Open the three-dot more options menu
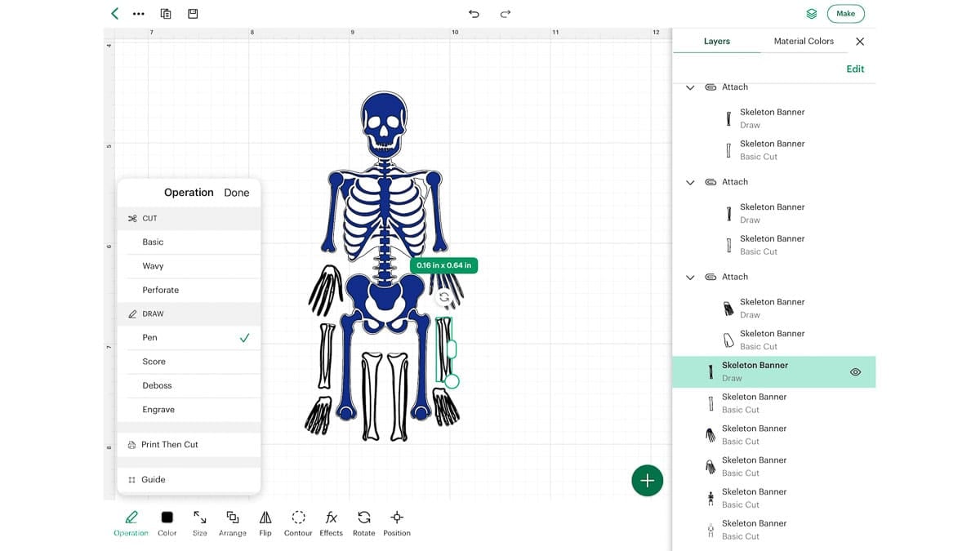This screenshot has height=551, width=980. (138, 14)
